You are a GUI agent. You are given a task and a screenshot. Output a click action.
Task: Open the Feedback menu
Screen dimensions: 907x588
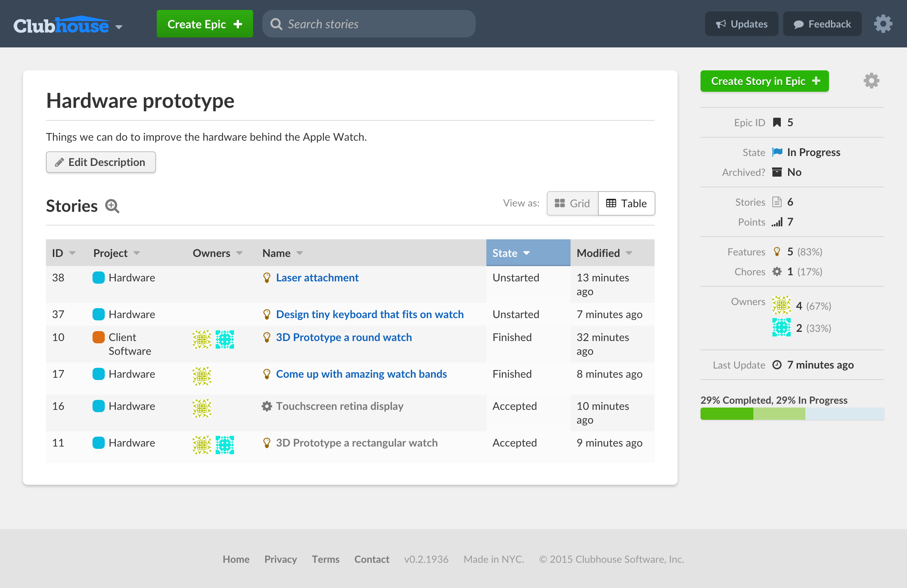[822, 24]
